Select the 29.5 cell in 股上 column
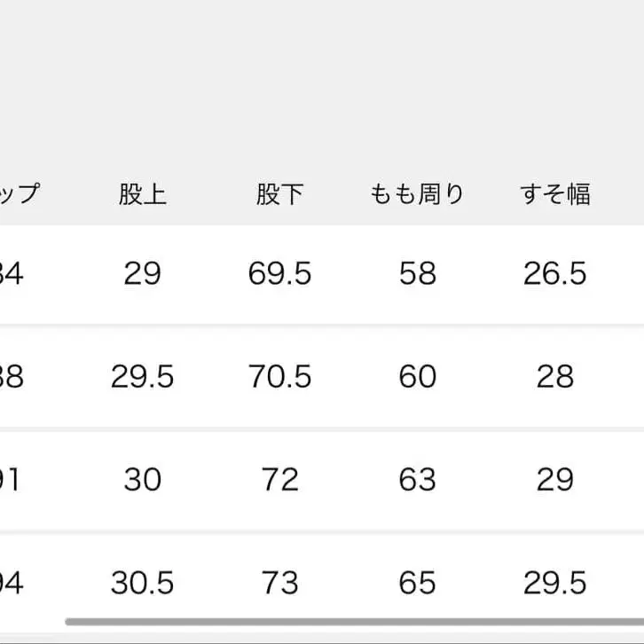The width and height of the screenshot is (644, 644). [x=142, y=377]
